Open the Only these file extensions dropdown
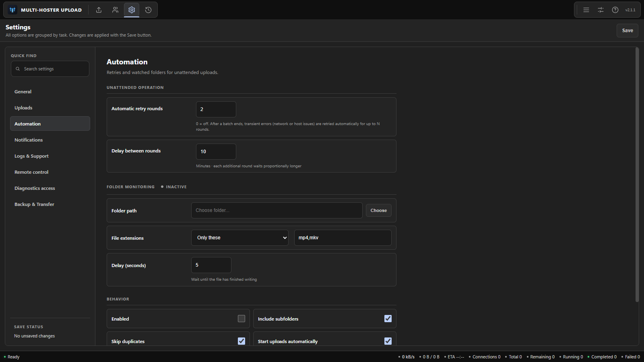Image resolution: width=644 pixels, height=362 pixels. click(x=240, y=238)
